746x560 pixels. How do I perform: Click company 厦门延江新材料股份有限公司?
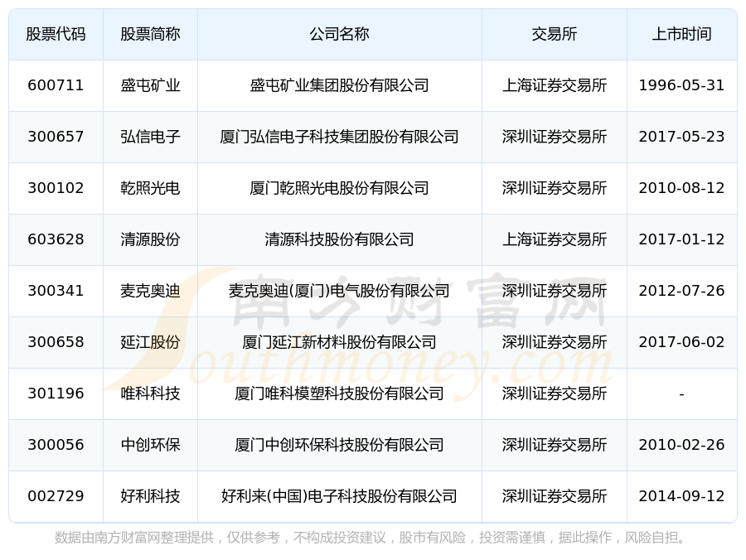pyautogui.click(x=340, y=342)
